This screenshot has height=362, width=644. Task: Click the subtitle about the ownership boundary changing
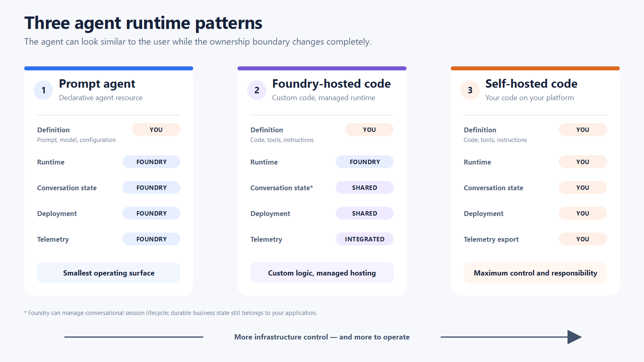click(198, 42)
